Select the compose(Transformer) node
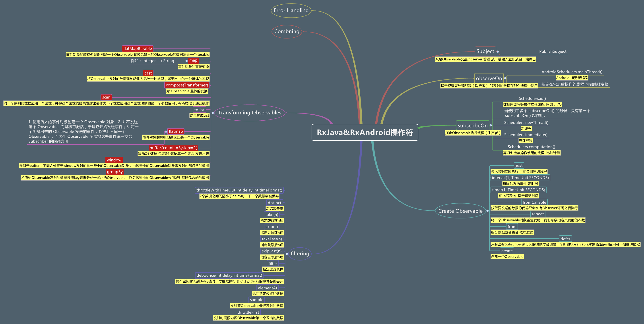 tap(187, 85)
